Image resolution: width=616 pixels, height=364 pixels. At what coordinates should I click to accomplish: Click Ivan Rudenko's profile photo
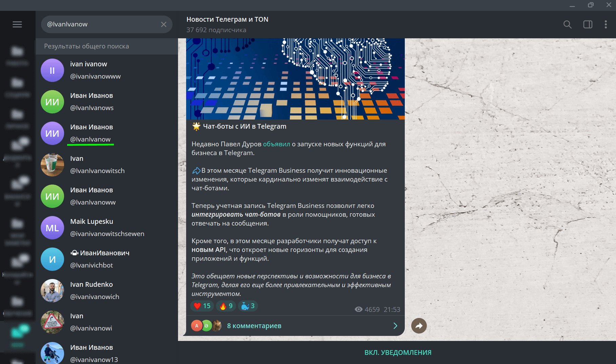click(52, 291)
